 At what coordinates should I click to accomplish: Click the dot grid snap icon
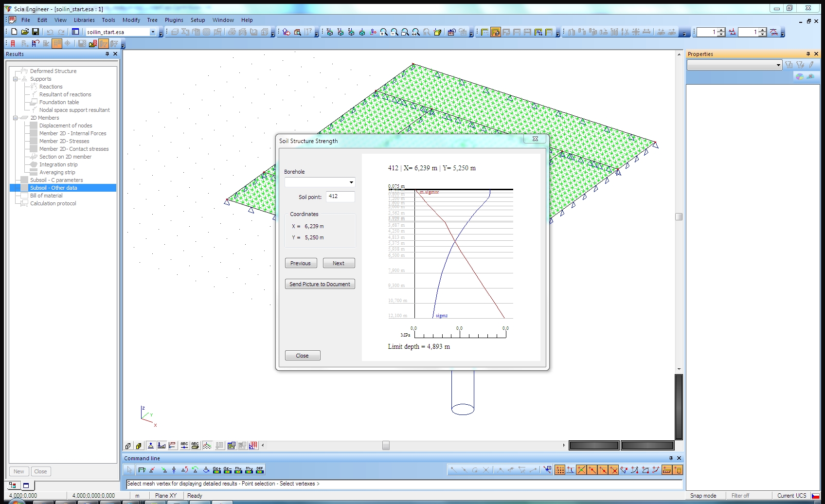pos(559,470)
